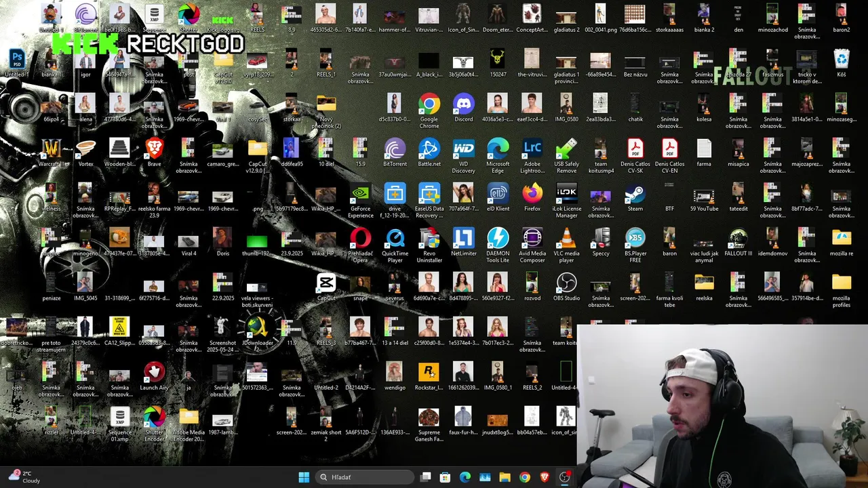Launch BS.Player FREE shortcut
Image resolution: width=868 pixels, height=488 pixels.
pos(635,246)
